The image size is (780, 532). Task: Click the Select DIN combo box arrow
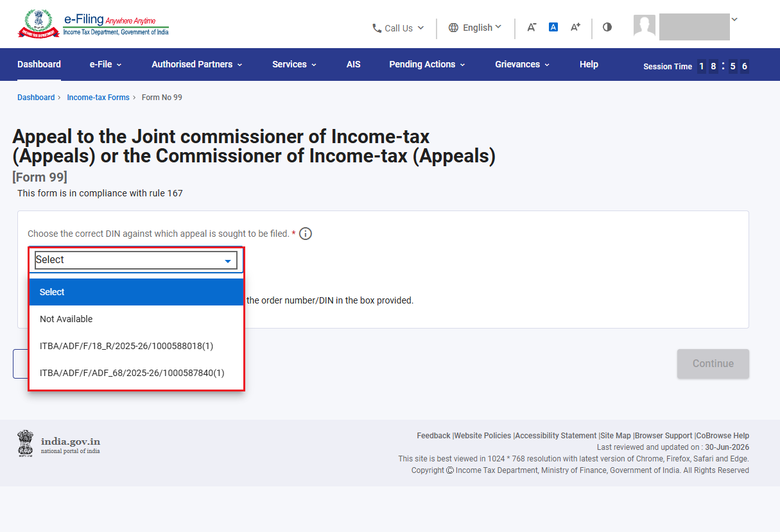pos(228,261)
